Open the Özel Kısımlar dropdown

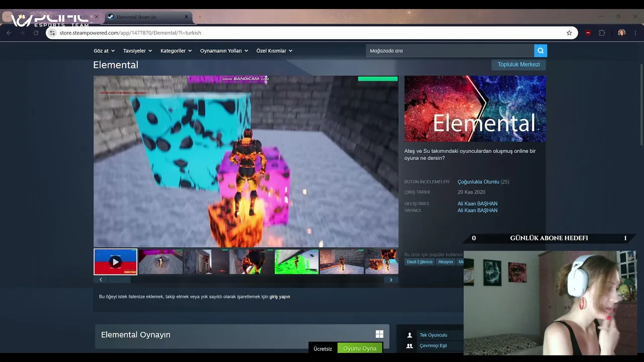[274, 51]
